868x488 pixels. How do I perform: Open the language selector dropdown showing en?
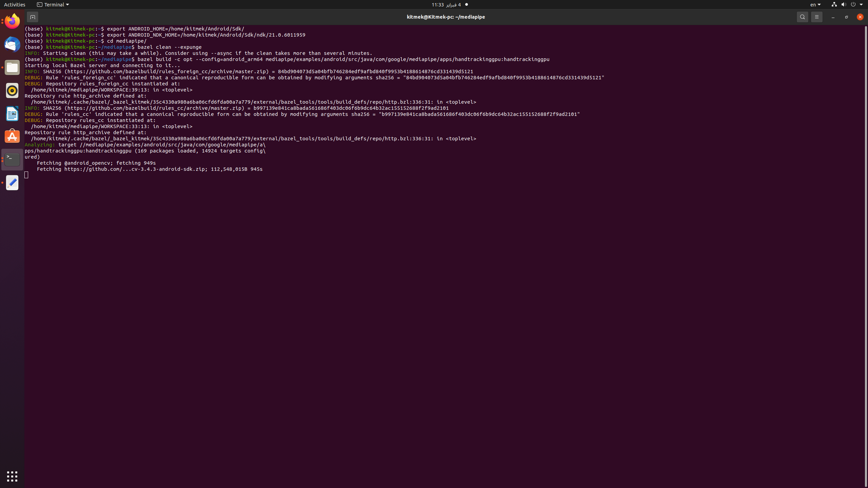tap(815, 4)
